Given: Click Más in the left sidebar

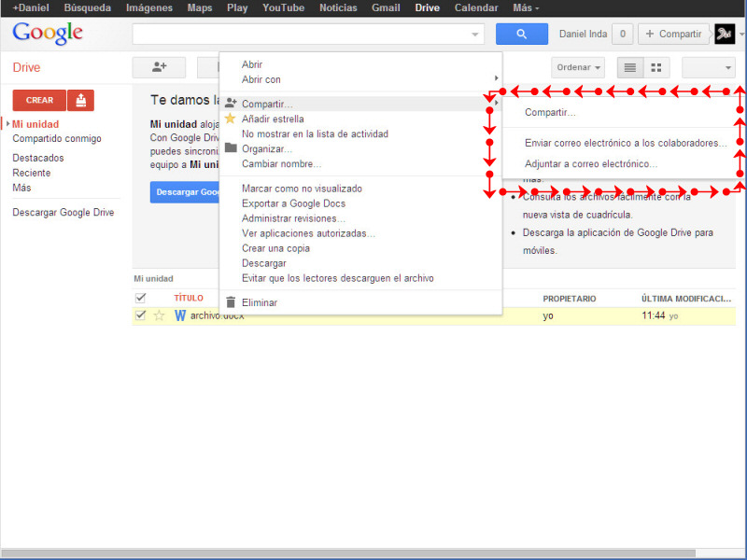Looking at the screenshot, I should point(21,188).
